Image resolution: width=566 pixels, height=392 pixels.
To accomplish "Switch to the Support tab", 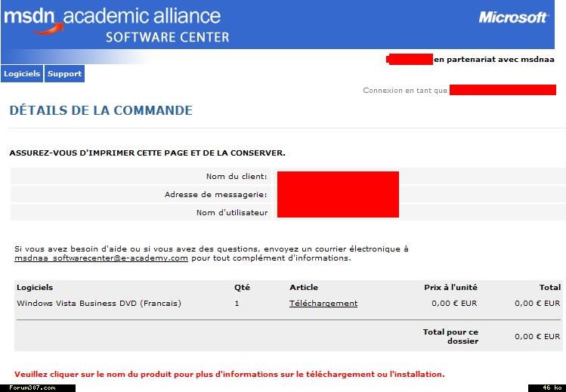I will (64, 74).
